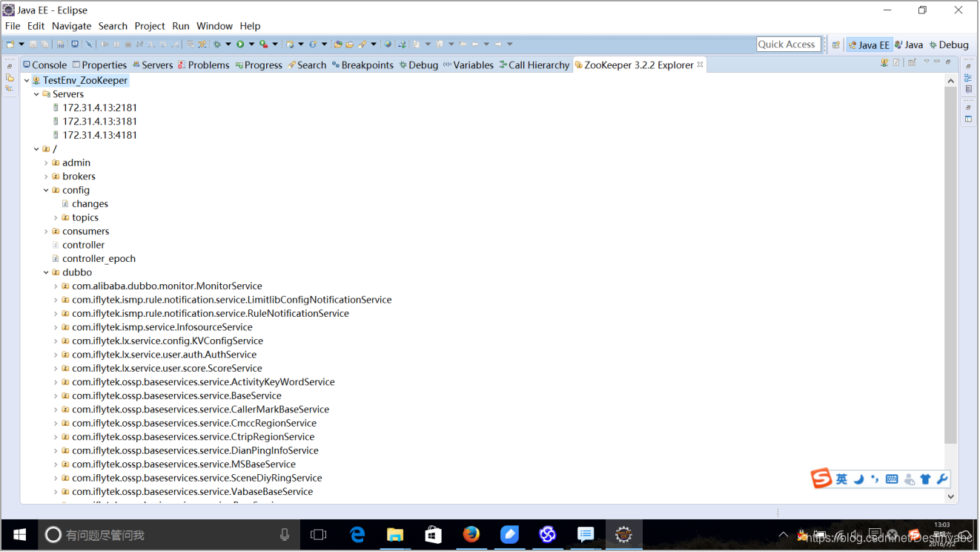Click the Open Perspective icon
The width and height of the screenshot is (980, 552).
[836, 45]
